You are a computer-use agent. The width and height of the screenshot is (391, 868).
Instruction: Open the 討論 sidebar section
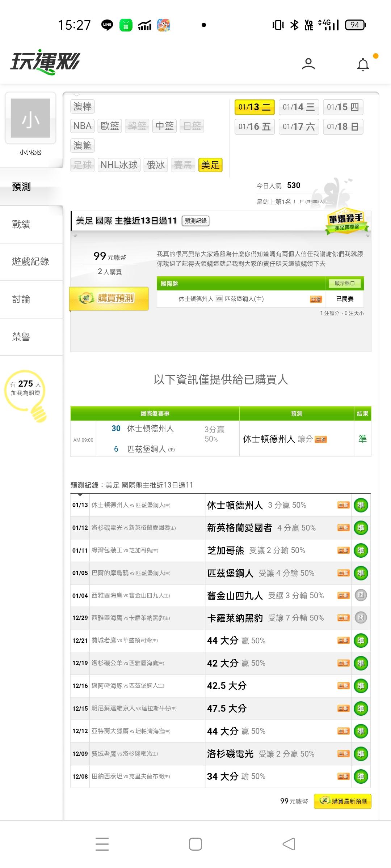click(x=21, y=299)
